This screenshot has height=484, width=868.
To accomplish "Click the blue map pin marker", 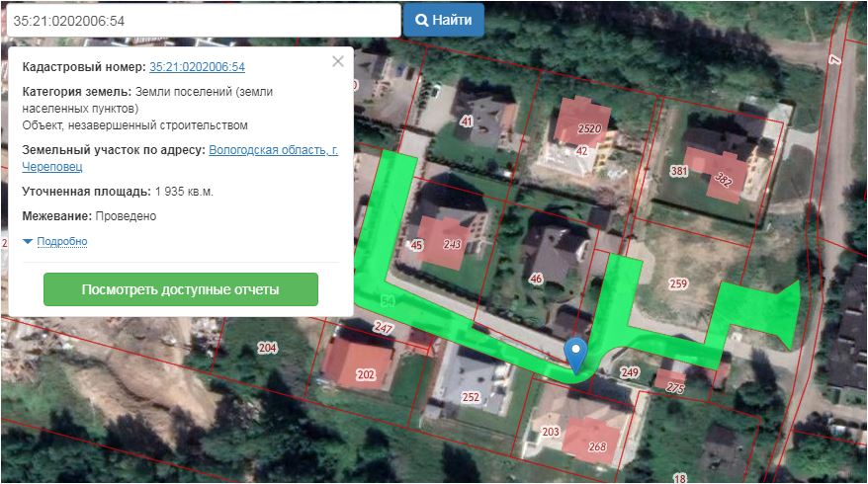I will 575,355.
